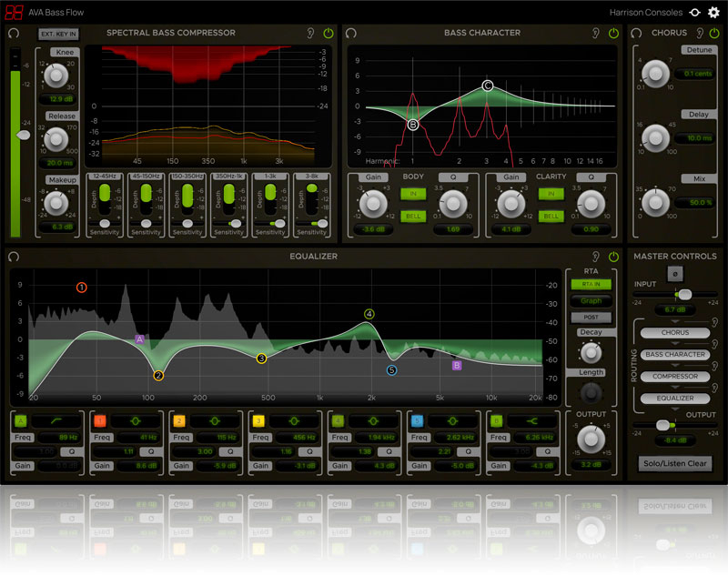Image resolution: width=728 pixels, height=576 pixels.
Task: Solo-listen the Spectral Bass Compressor with ear icon
Action: (312, 34)
